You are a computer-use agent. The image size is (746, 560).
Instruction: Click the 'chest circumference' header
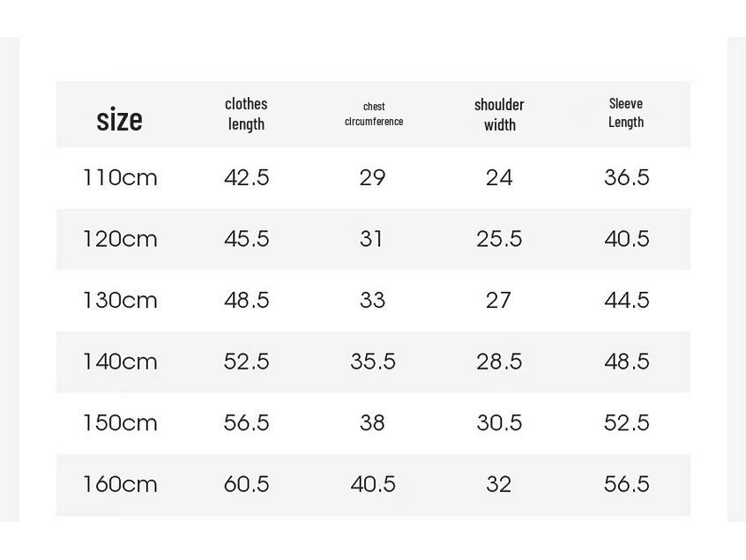coord(374,114)
